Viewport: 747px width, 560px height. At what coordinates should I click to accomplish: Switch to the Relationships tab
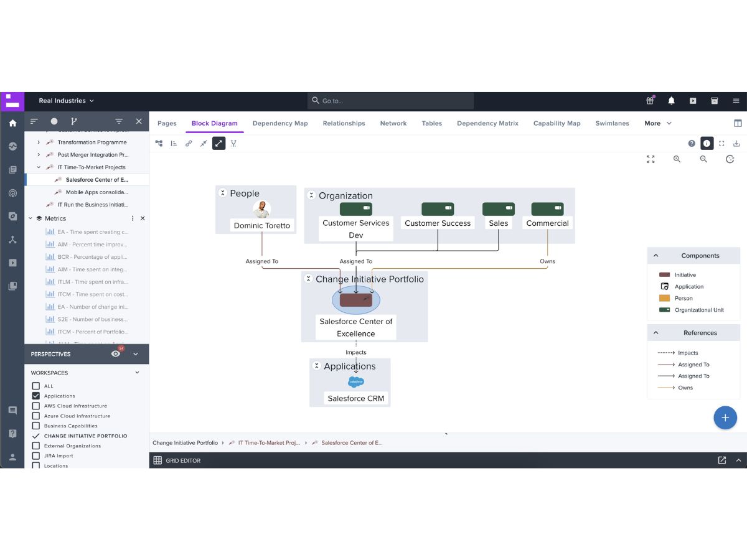click(x=344, y=123)
